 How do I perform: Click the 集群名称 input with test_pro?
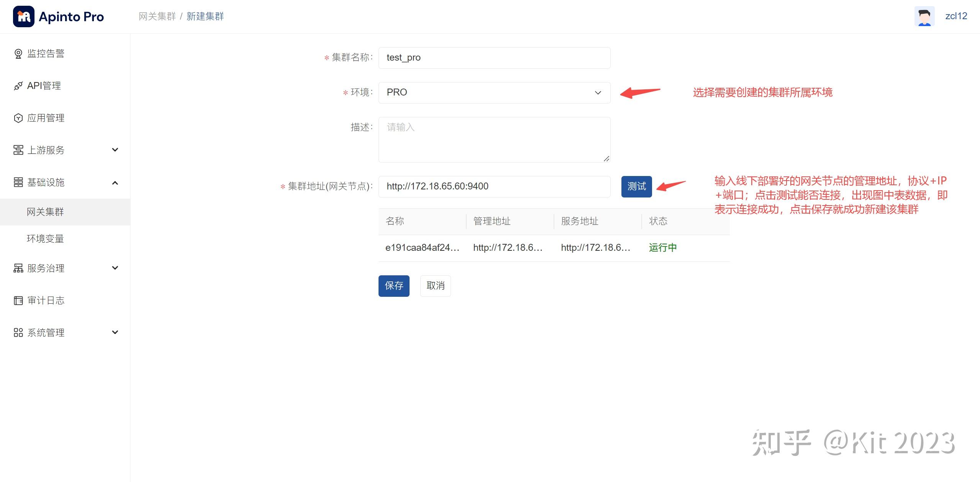click(x=494, y=58)
